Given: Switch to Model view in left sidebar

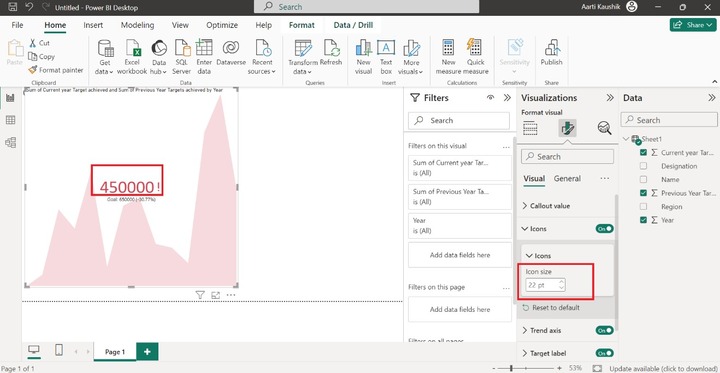Looking at the screenshot, I should 10,142.
